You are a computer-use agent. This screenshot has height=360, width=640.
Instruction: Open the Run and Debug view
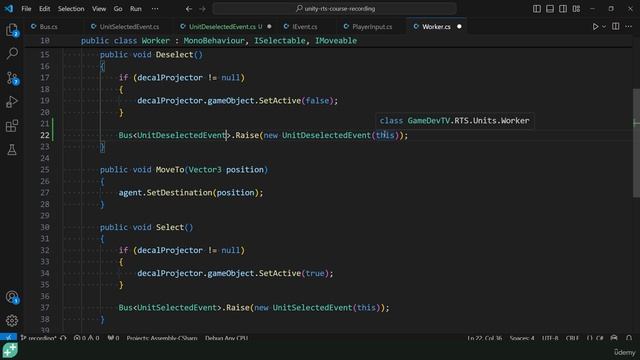[x=12, y=102]
